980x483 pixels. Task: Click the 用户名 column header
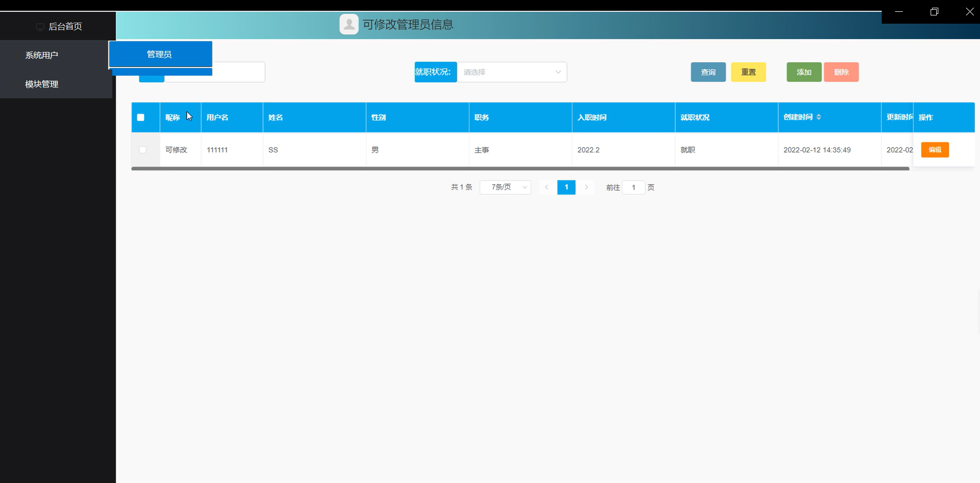(232, 117)
